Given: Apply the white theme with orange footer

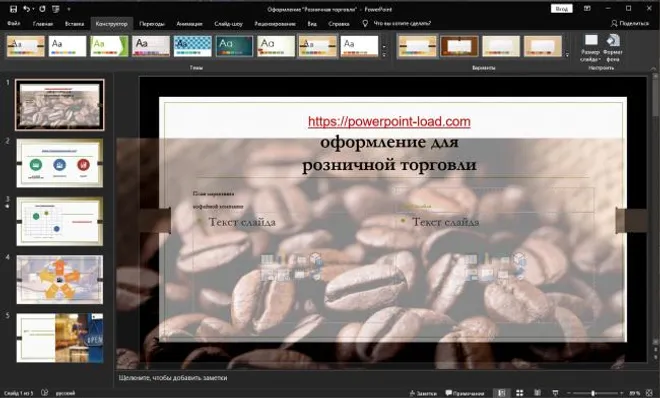Looking at the screenshot, I should point(359,46).
